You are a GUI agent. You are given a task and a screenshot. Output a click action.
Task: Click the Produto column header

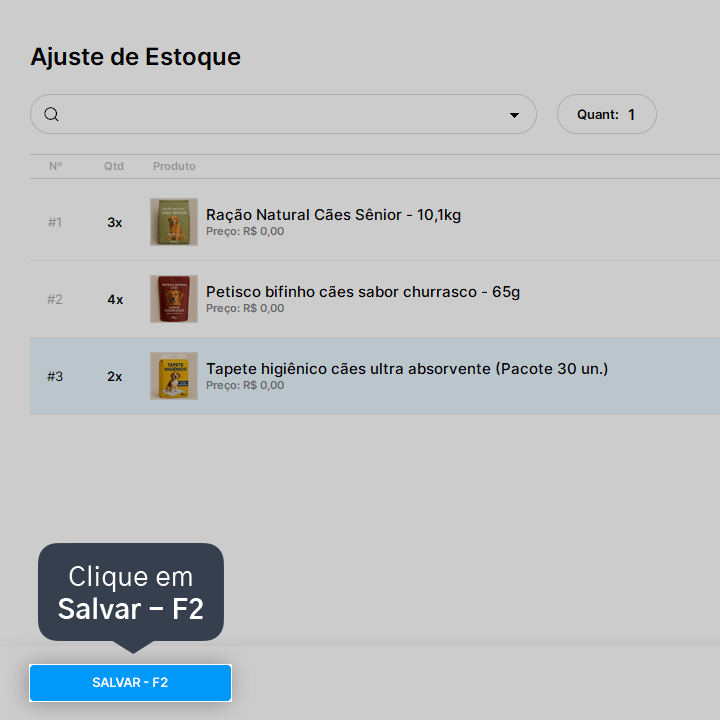[174, 166]
